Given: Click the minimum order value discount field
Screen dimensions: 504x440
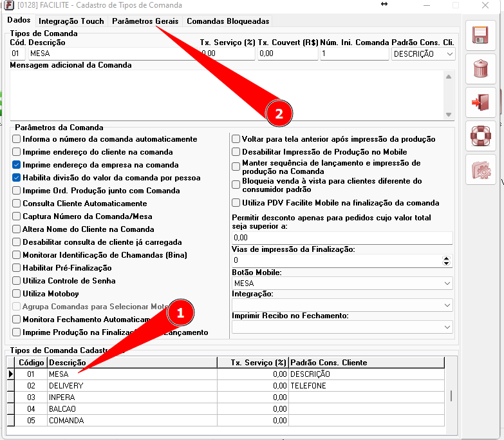Looking at the screenshot, I should [x=342, y=238].
